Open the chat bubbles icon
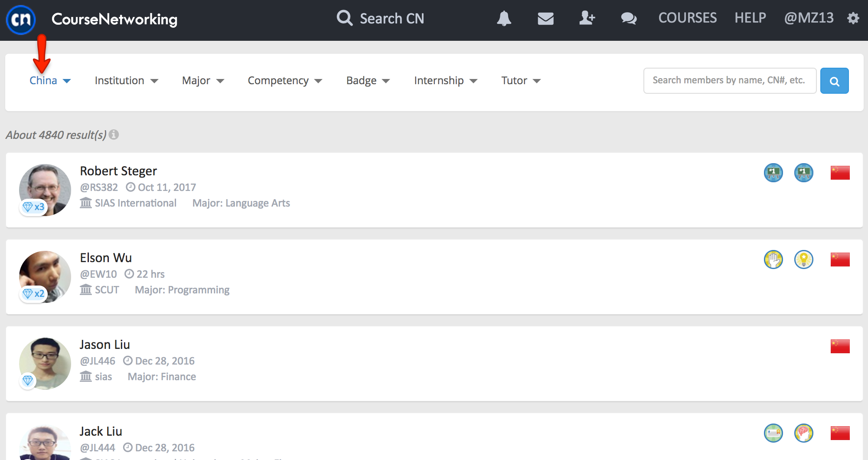Image resolution: width=868 pixels, height=460 pixels. [629, 18]
